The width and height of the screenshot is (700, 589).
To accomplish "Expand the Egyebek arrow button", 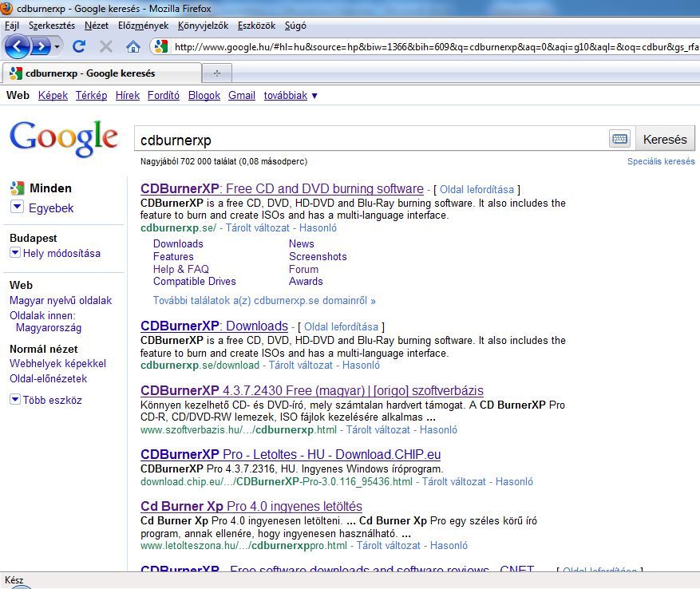I will (x=17, y=207).
